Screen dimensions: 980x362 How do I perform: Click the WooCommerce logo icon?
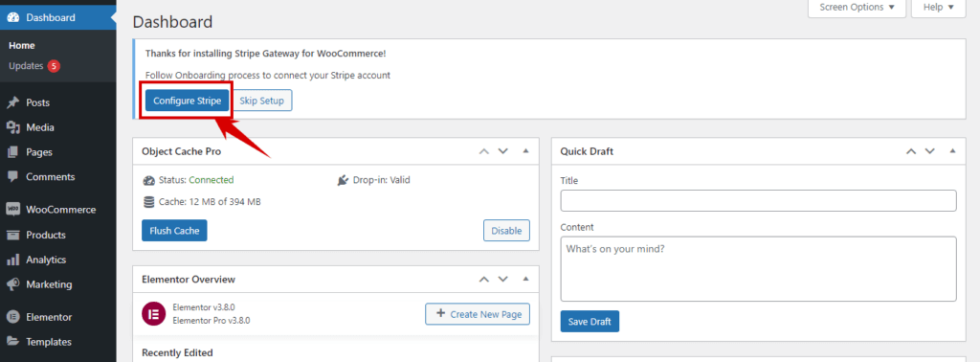12,210
